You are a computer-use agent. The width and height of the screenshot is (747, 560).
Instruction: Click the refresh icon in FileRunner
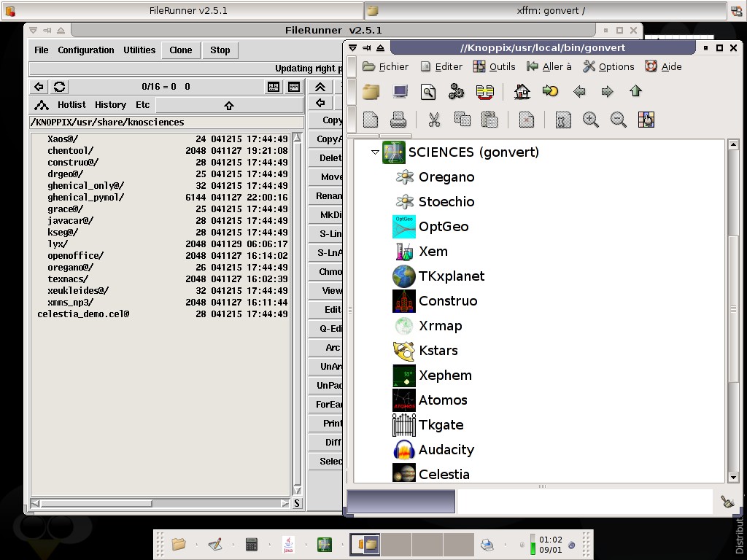tap(59, 87)
